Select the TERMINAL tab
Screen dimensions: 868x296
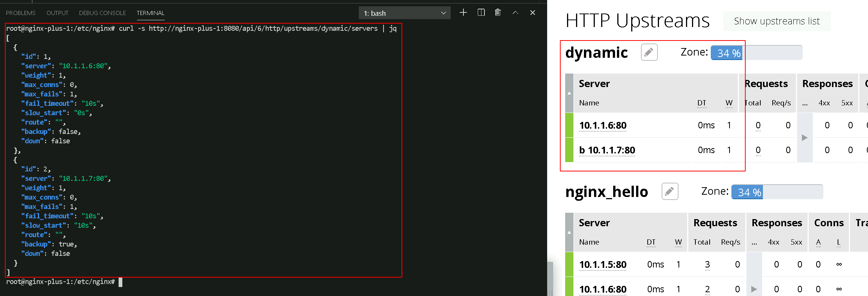(x=150, y=13)
